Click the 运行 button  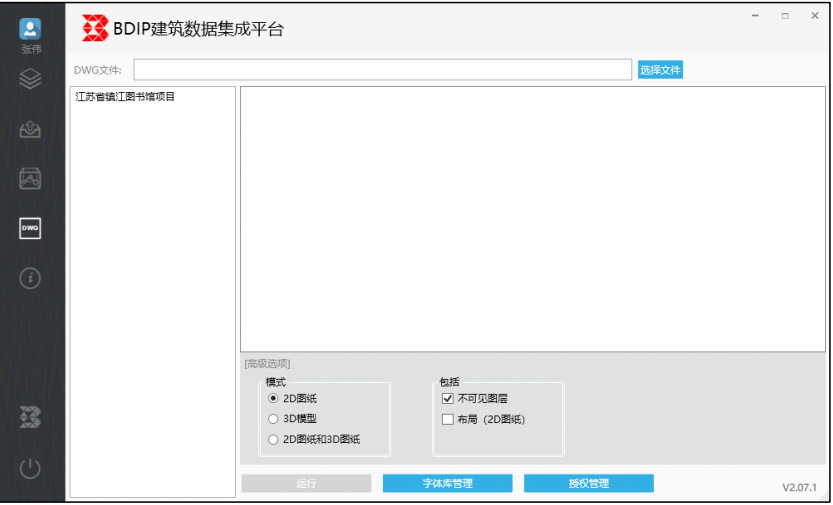pos(307,483)
